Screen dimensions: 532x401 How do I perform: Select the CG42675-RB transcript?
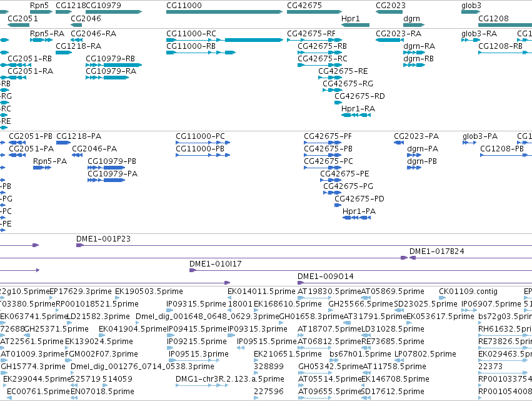[319, 53]
